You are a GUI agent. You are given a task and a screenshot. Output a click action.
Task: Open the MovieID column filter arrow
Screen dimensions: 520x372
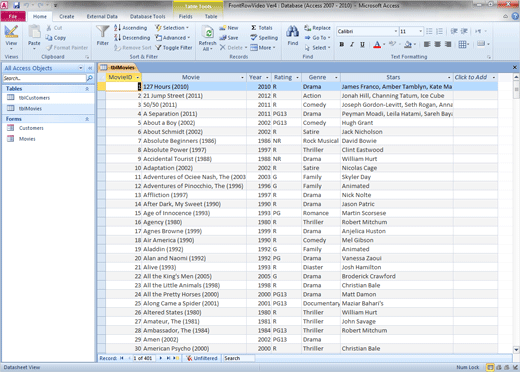click(137, 77)
